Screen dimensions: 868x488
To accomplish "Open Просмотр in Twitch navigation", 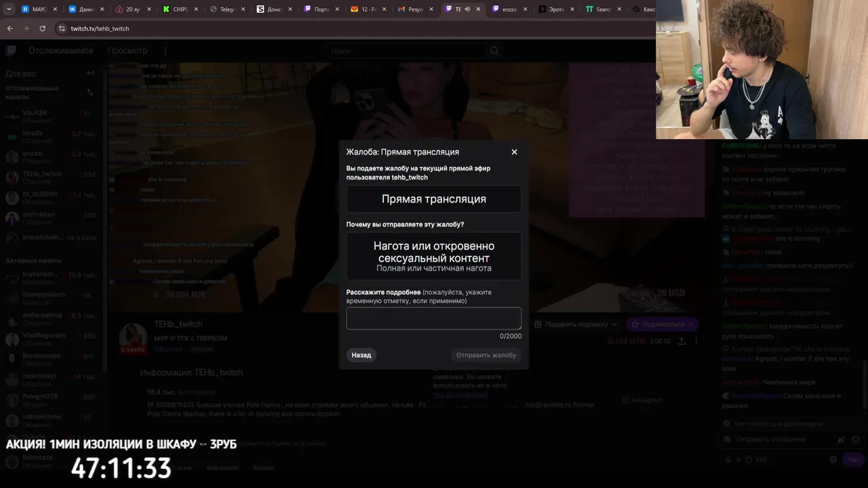I will pyautogui.click(x=127, y=51).
